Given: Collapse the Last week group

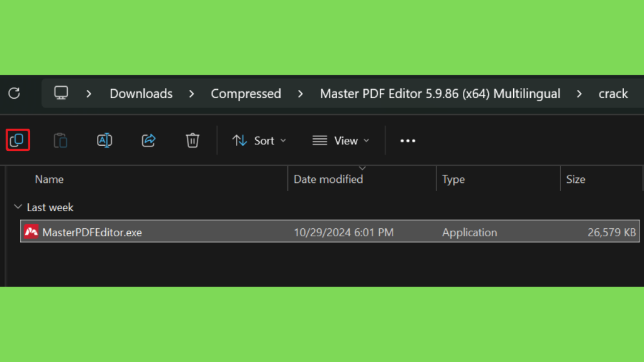Looking at the screenshot, I should point(18,207).
